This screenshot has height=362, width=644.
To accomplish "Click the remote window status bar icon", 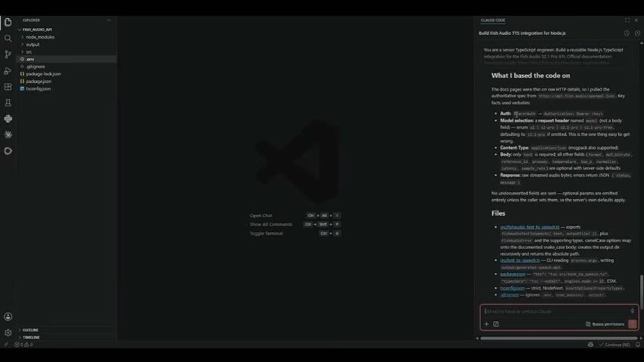I will [x=6, y=345].
